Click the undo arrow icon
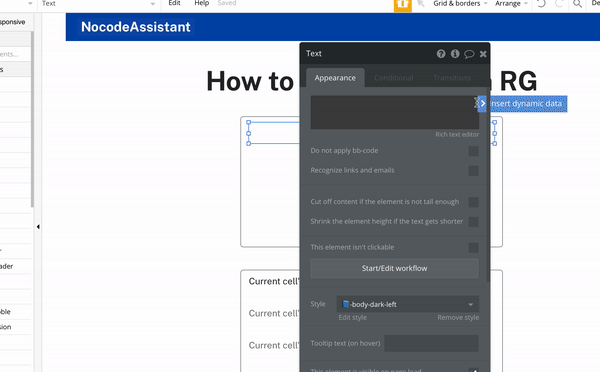The width and height of the screenshot is (600, 372). (541, 4)
